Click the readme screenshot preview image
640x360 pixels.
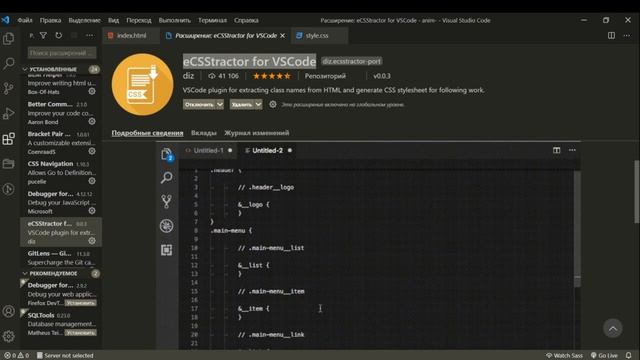[x=368, y=245]
